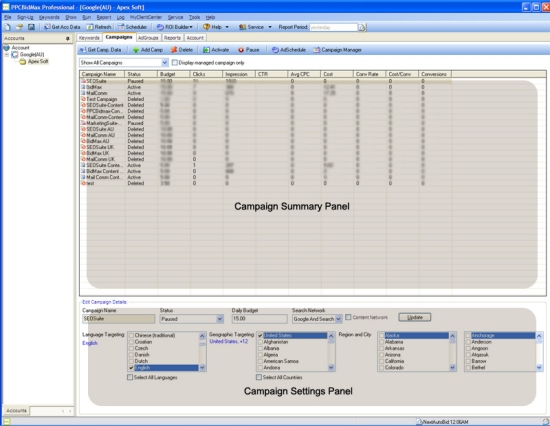Click Get Camp. Data button
The width and height of the screenshot is (550, 426).
click(100, 50)
